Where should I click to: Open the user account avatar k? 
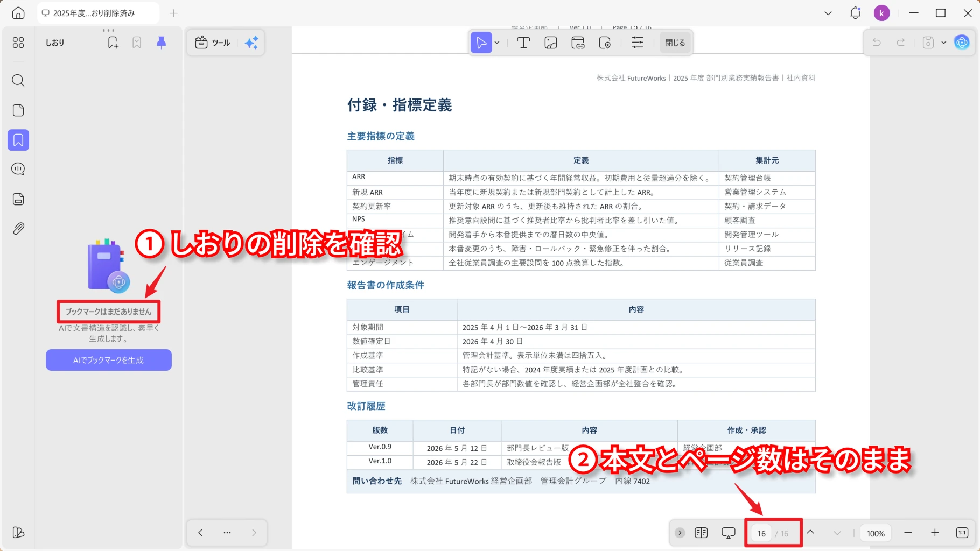(x=881, y=13)
